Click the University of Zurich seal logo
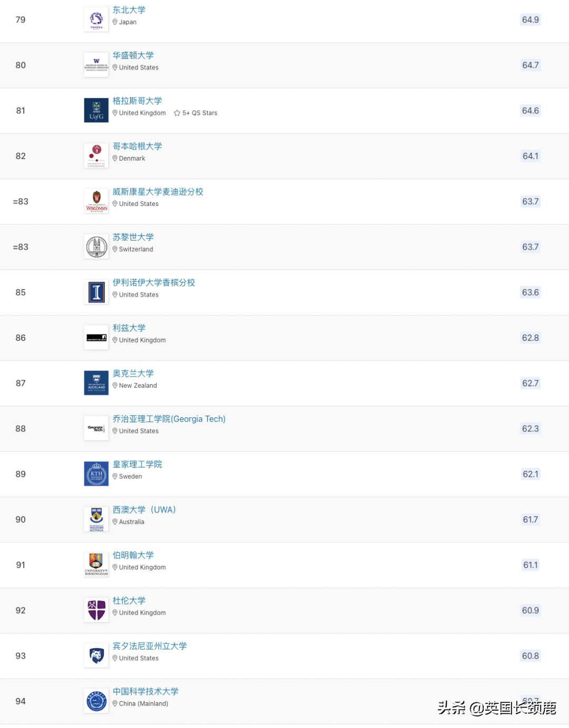569x728 pixels. (96, 247)
